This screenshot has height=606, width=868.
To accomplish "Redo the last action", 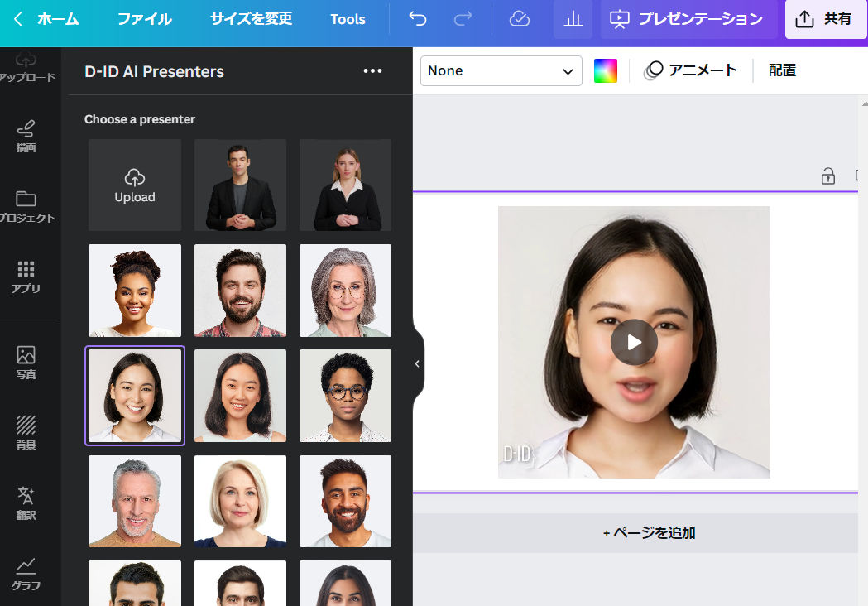I will [463, 19].
